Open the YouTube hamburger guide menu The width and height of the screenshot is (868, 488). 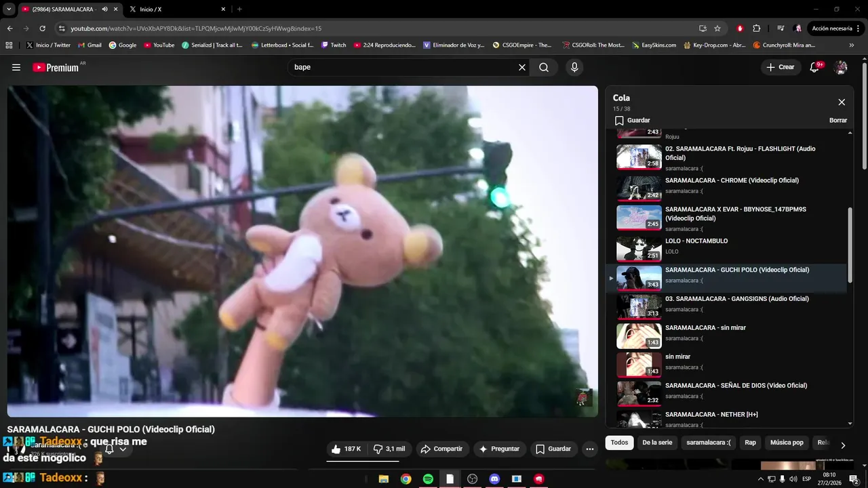point(16,67)
